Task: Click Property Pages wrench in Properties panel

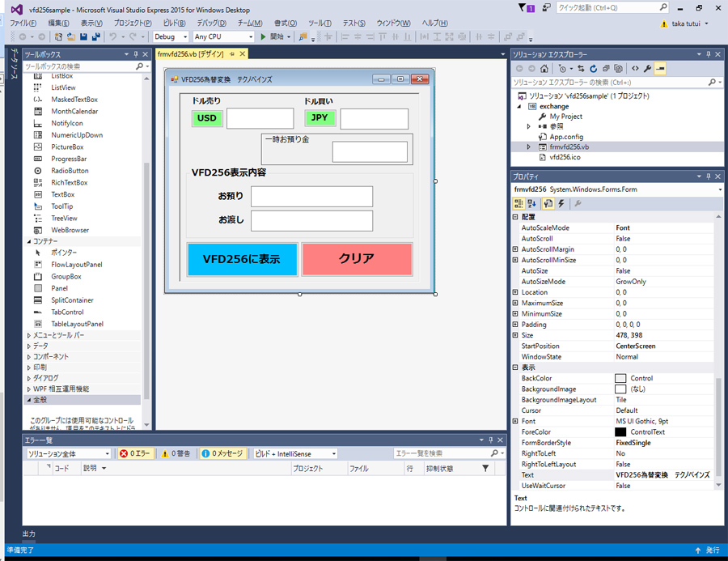Action: [x=578, y=203]
